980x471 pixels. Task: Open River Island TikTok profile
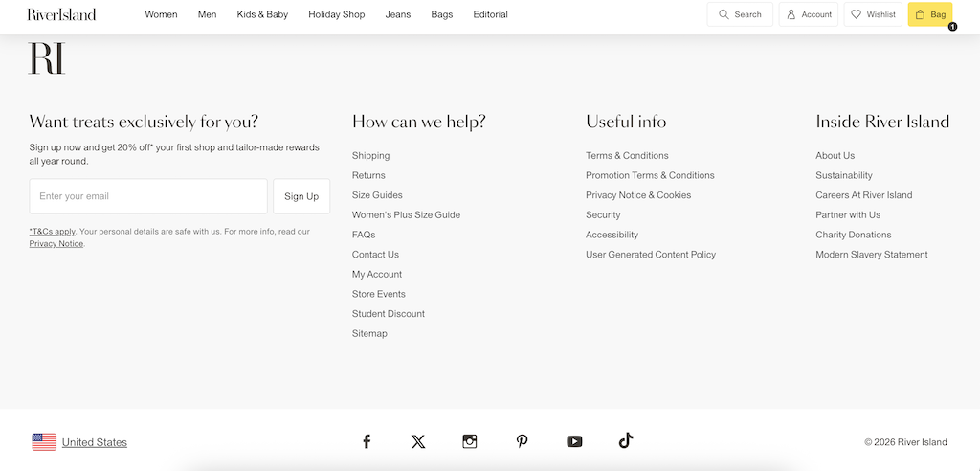coord(626,441)
